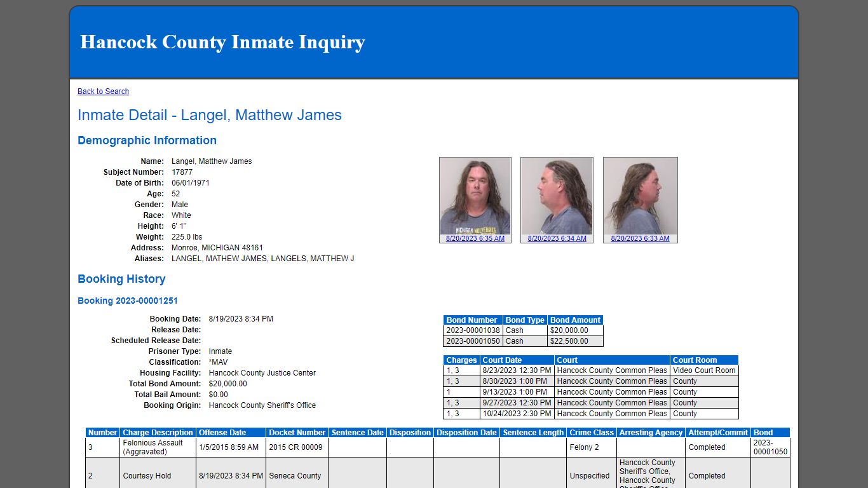Click date of birth 06/01/1971

(191, 183)
